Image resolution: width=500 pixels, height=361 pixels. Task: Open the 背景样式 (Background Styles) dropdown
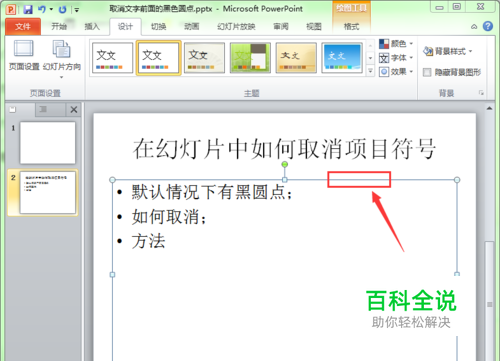(448, 51)
